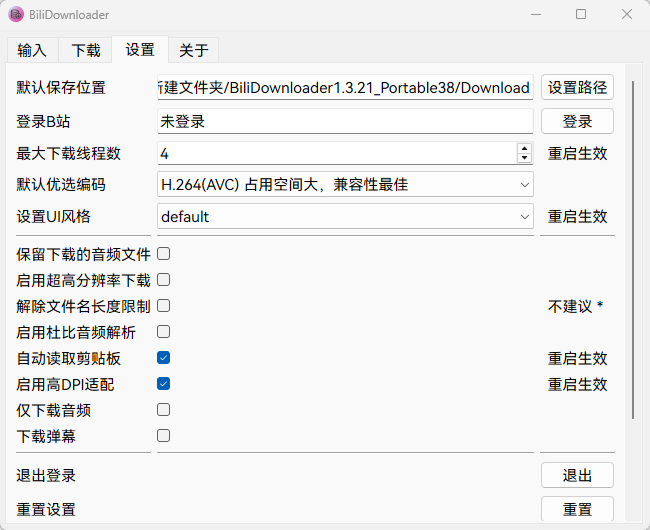Maximize the BiliDownloader window

[x=581, y=15]
